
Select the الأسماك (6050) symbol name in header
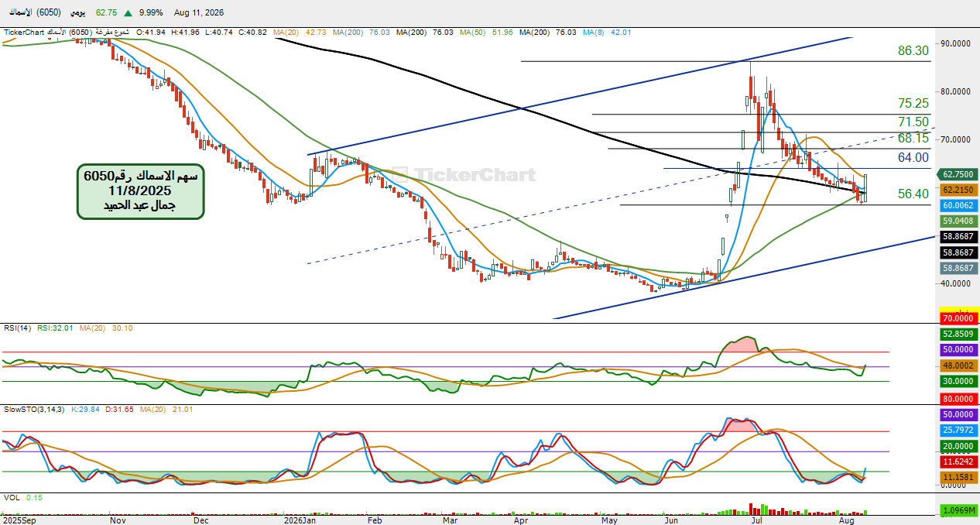[35, 13]
